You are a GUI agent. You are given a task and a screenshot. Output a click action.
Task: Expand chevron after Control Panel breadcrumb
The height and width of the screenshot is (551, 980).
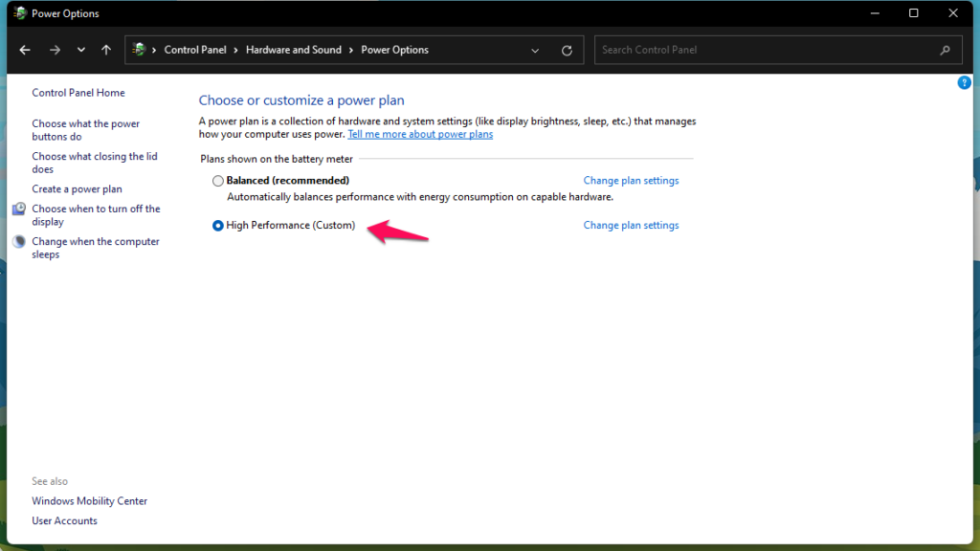point(235,50)
